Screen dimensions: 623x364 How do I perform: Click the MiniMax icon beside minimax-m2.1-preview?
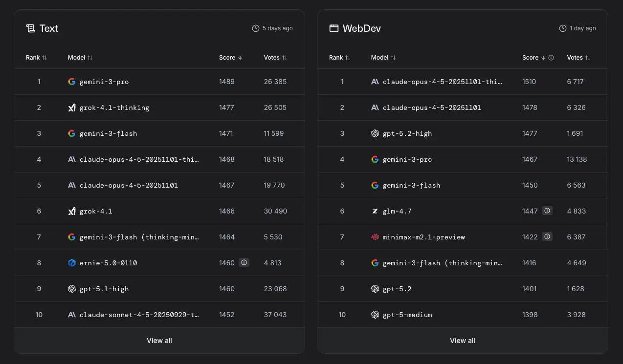(375, 237)
